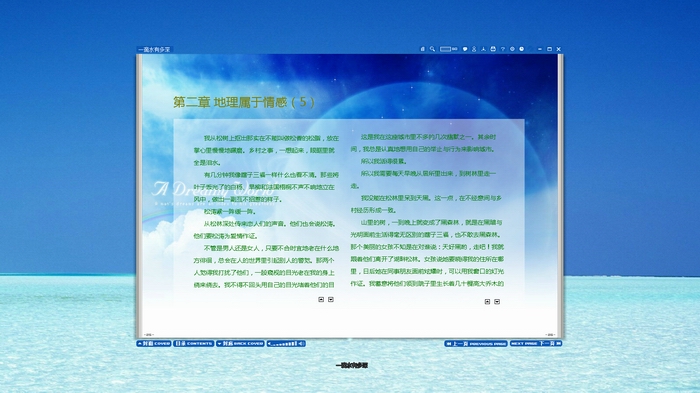Click the settings gear icon in title bar
Image resolution: width=700 pixels, height=393 pixels.
tap(512, 49)
